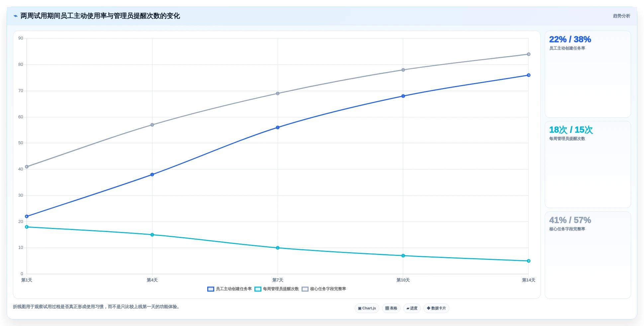The height and width of the screenshot is (326, 644).
Task: Click gray completeness point at 第4天
Action: tap(152, 125)
